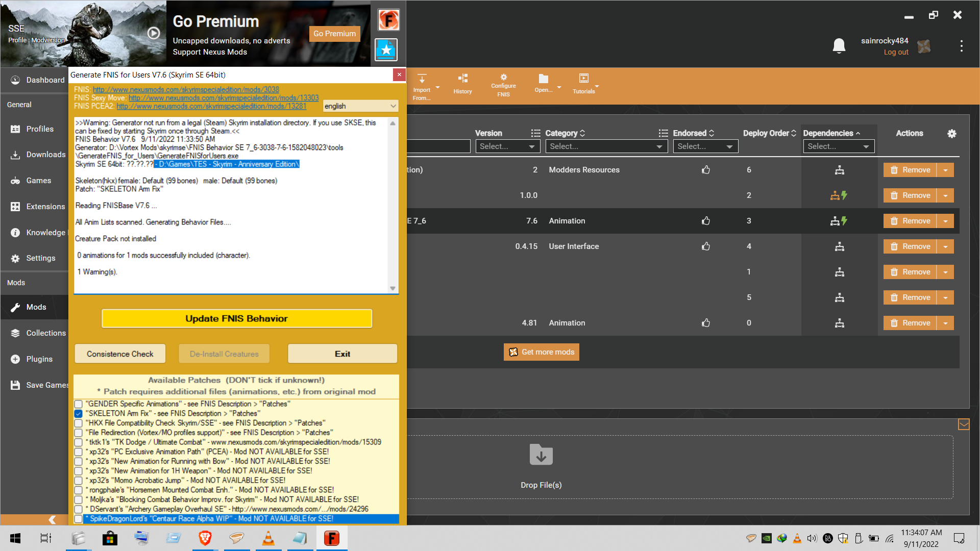Click the Open folder toolbar icon

click(543, 83)
